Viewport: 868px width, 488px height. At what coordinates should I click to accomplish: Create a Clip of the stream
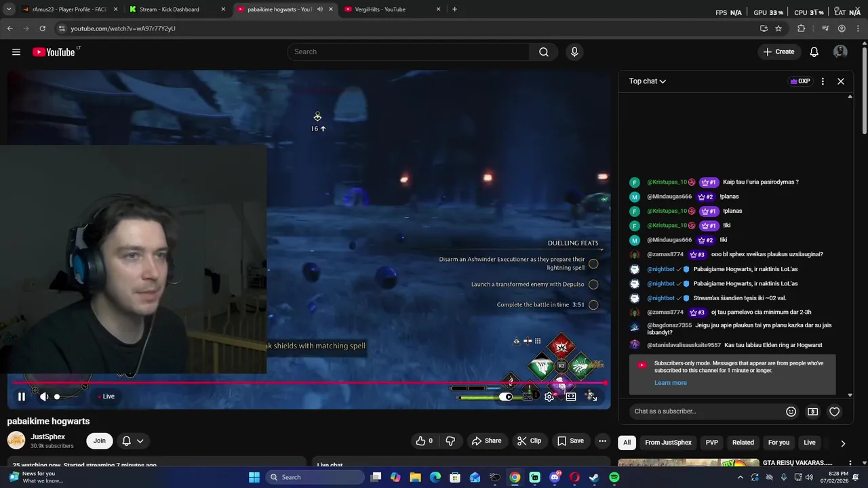pos(529,441)
